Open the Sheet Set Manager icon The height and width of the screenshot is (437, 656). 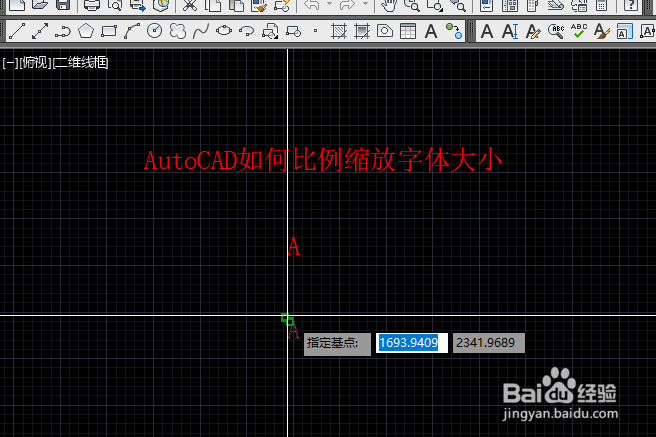tap(556, 5)
